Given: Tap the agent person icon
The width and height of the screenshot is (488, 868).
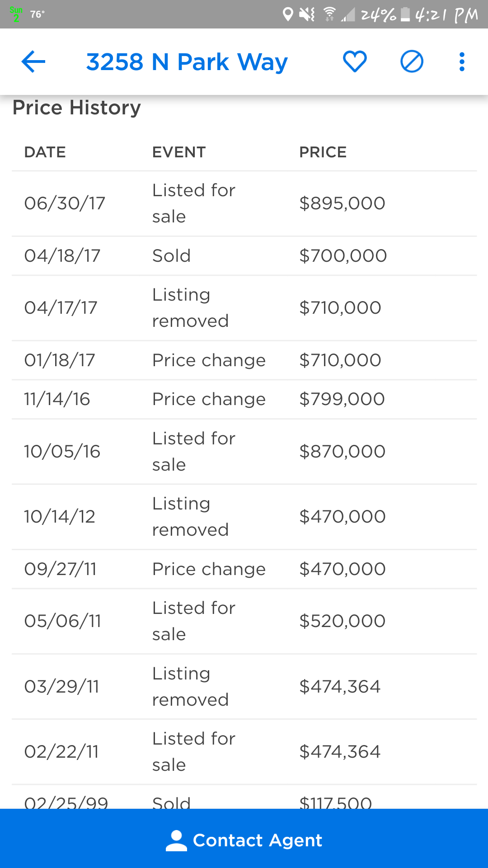Looking at the screenshot, I should 176,840.
